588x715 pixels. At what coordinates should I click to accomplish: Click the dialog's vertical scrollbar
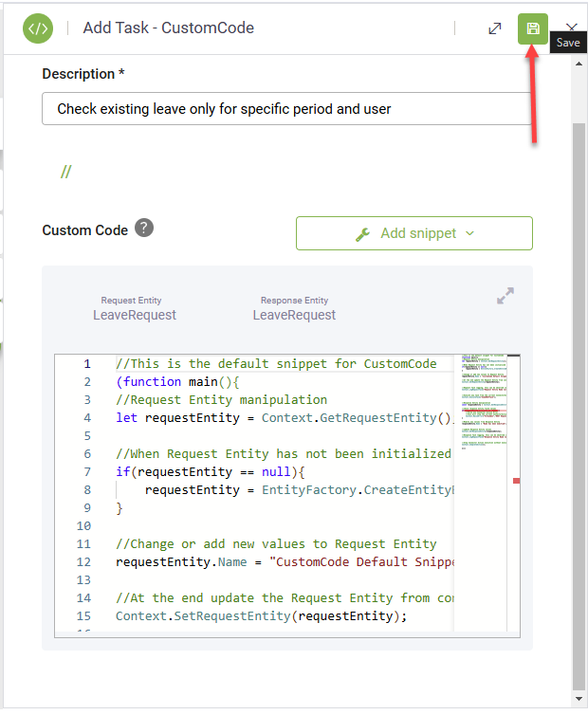[x=579, y=379]
